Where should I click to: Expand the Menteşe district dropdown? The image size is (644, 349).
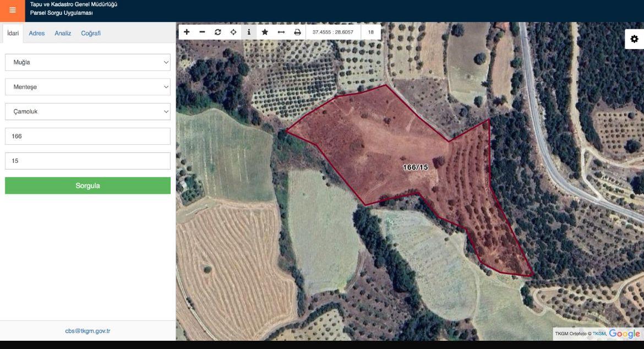88,87
